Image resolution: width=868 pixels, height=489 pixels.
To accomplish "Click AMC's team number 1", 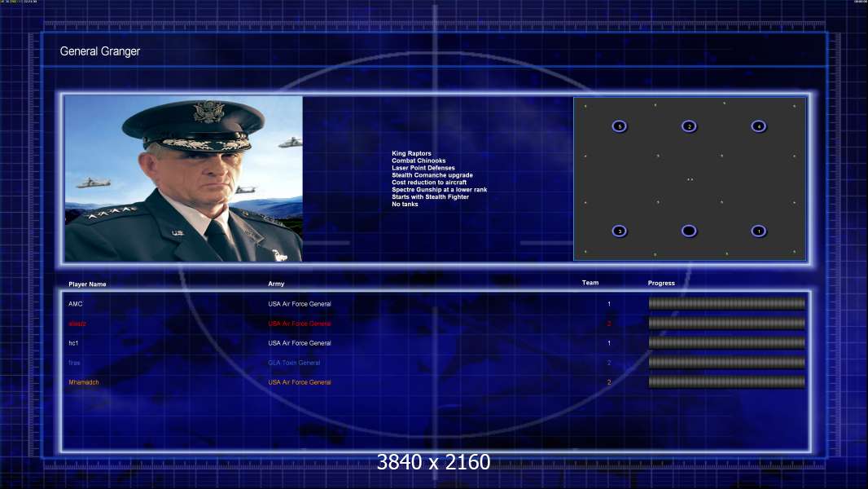I will [609, 304].
